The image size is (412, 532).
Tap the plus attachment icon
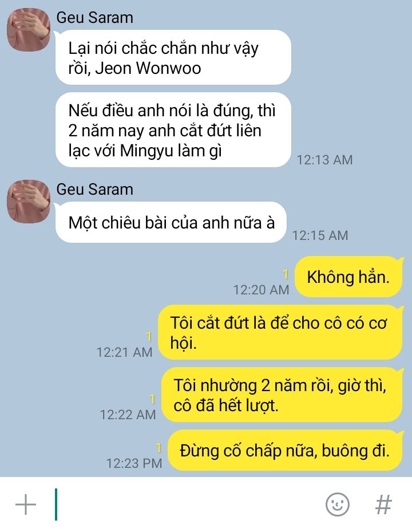(26, 504)
